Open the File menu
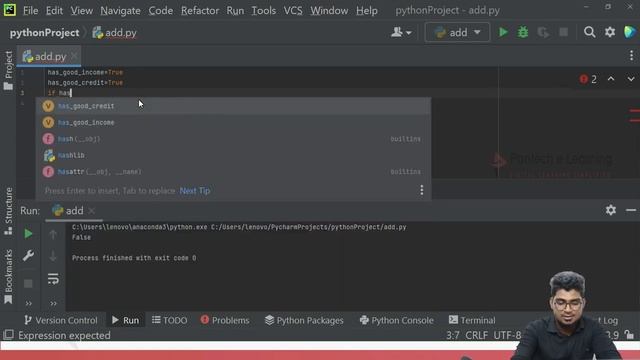The image size is (640, 360). (31, 10)
